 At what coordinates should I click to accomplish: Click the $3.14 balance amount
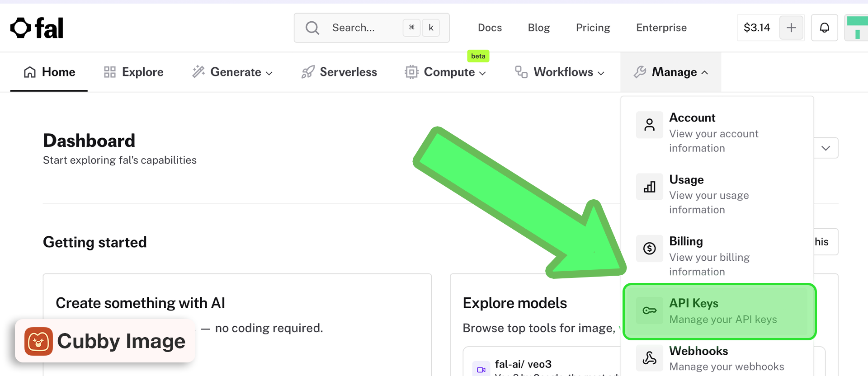(757, 28)
